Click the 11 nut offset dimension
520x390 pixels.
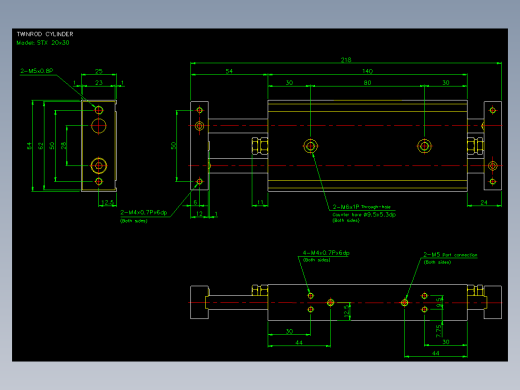[x=260, y=202]
